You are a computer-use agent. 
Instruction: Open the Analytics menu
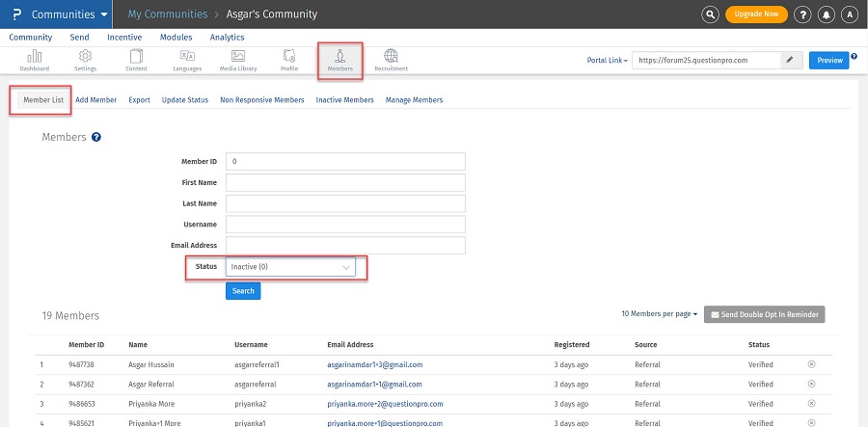coord(227,38)
